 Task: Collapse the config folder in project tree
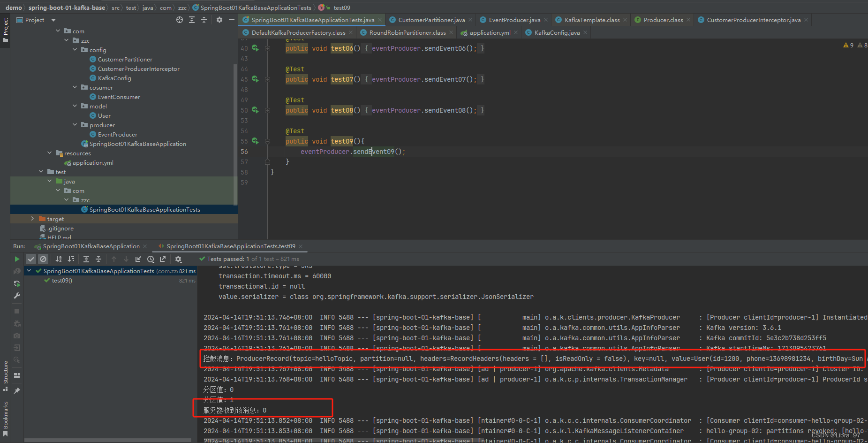click(75, 49)
